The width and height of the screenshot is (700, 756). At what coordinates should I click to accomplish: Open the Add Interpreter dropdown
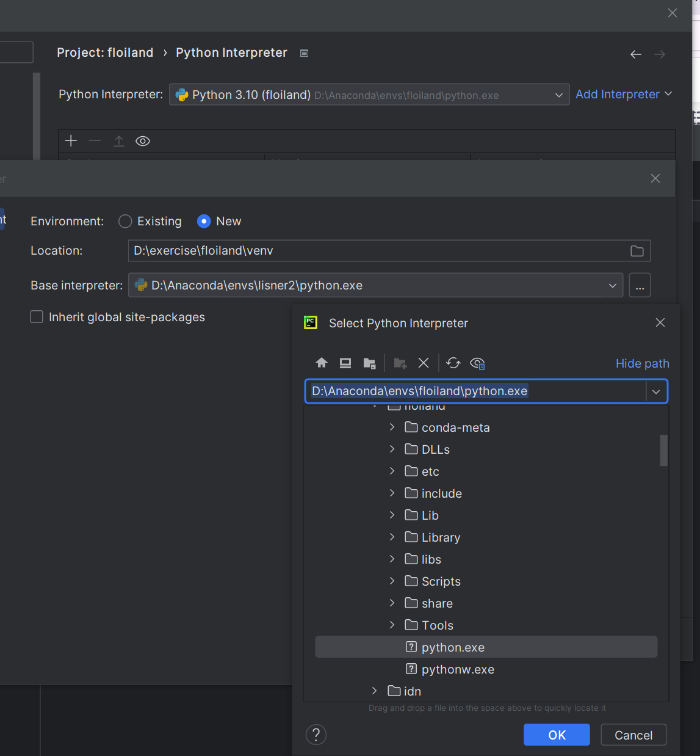(624, 94)
